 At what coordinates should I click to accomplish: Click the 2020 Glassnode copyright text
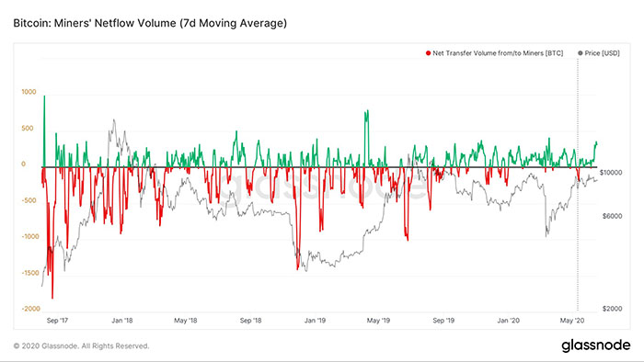(x=81, y=346)
